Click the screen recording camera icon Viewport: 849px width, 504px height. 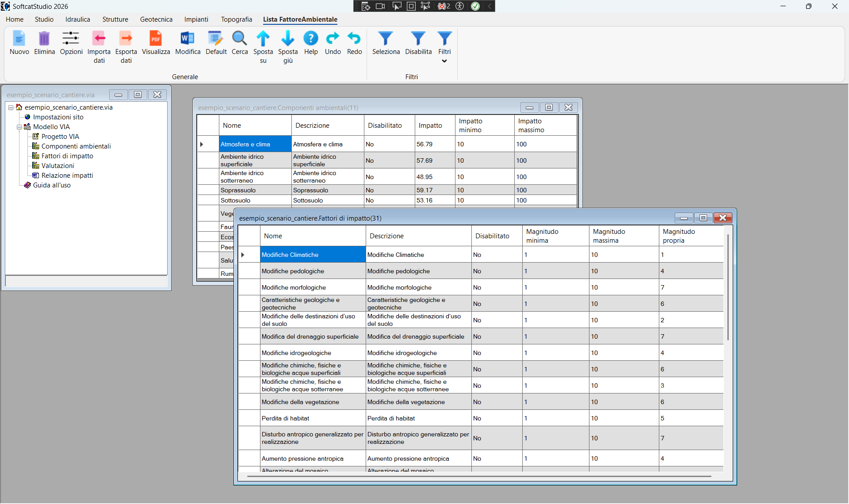pos(380,6)
